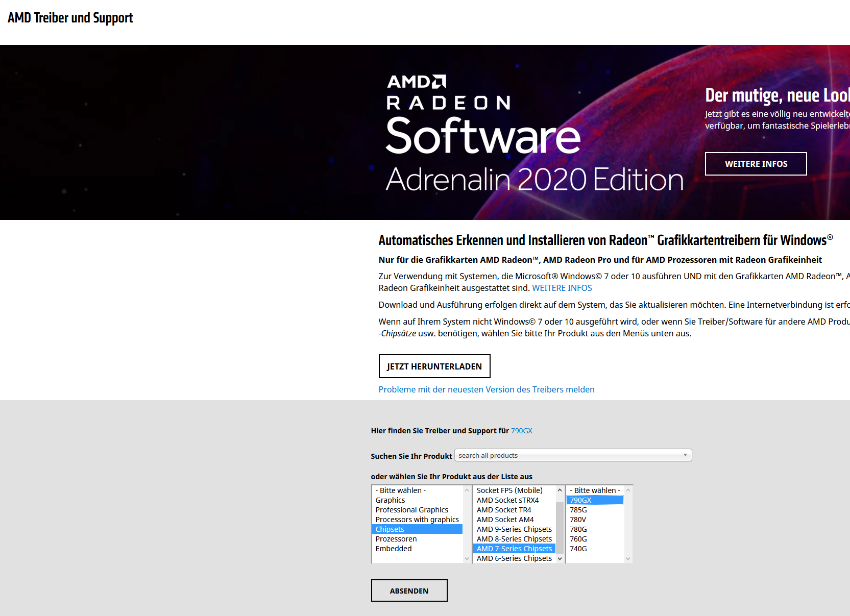The height and width of the screenshot is (616, 850).
Task: Click the WEITERE INFOS banner button
Action: 756,164
